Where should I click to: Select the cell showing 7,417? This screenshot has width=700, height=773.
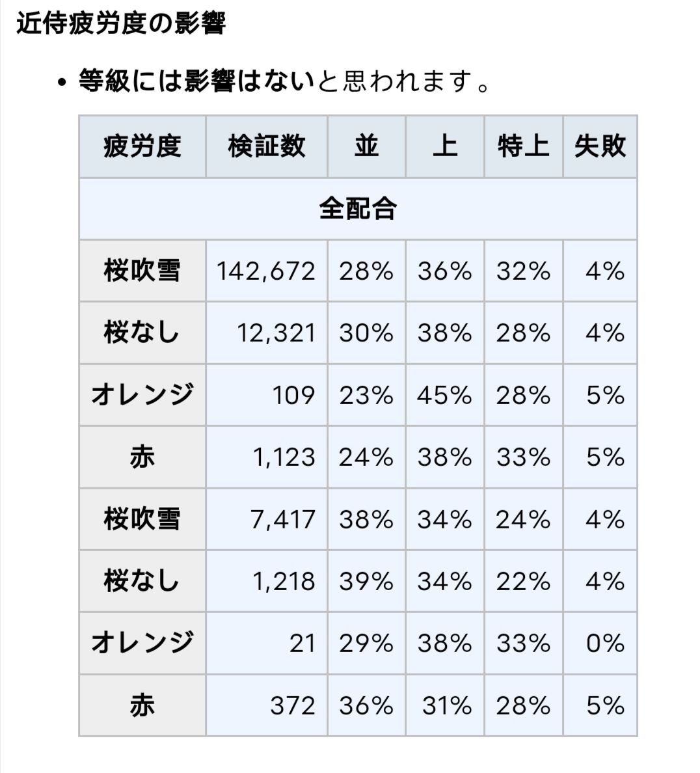click(x=283, y=520)
